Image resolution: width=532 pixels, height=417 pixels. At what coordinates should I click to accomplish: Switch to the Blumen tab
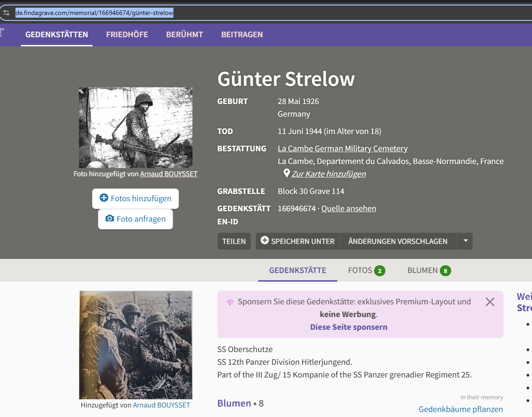coord(429,271)
